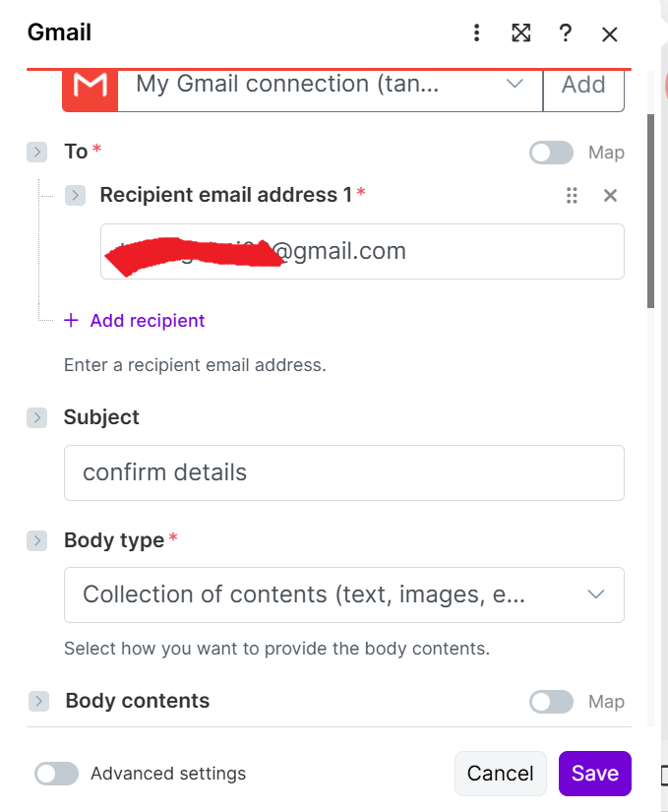Grab the drag handle next to Recipient 1
Screen dimensions: 668x812
[572, 196]
